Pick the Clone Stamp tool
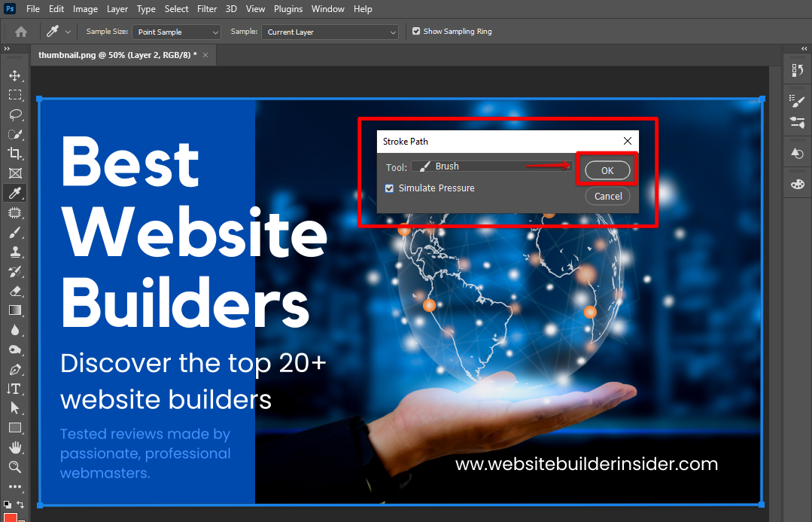This screenshot has height=522, width=812. click(x=14, y=252)
